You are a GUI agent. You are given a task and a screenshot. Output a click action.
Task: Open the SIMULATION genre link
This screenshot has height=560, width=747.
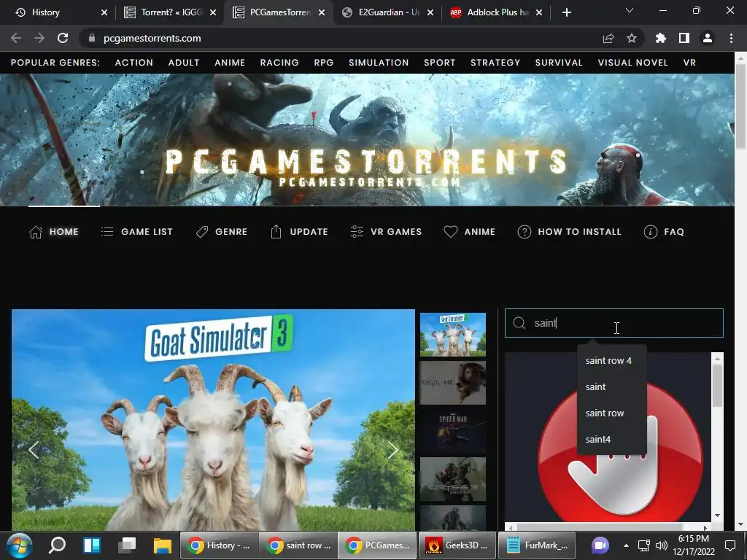pyautogui.click(x=379, y=63)
